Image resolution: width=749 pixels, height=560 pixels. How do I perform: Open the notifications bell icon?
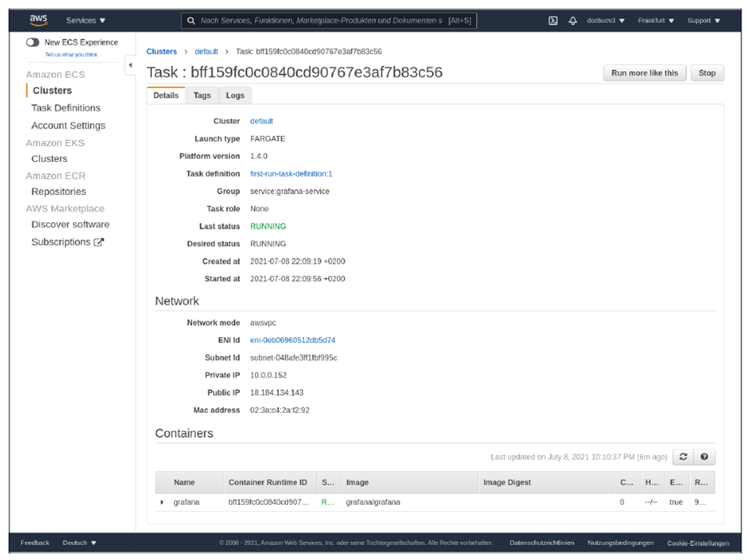572,20
